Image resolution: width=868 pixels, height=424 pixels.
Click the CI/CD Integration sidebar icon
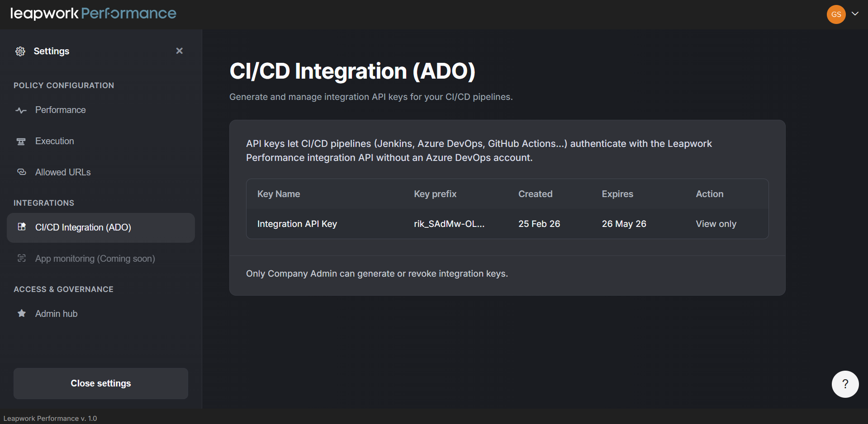click(21, 227)
